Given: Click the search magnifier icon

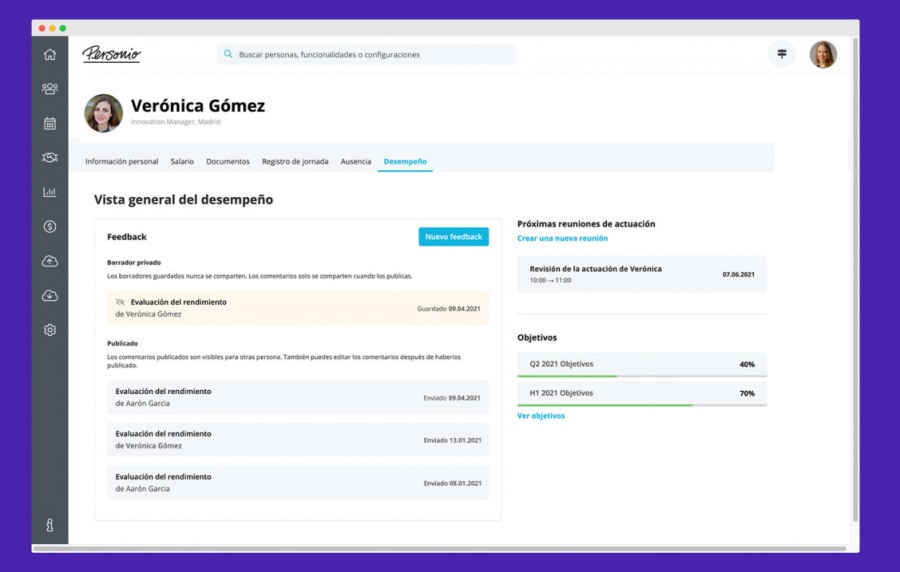Looking at the screenshot, I should click(x=228, y=54).
